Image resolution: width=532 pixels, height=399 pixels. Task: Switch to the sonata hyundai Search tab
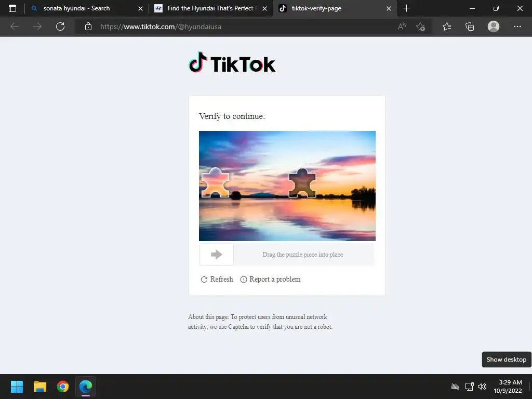click(87, 8)
